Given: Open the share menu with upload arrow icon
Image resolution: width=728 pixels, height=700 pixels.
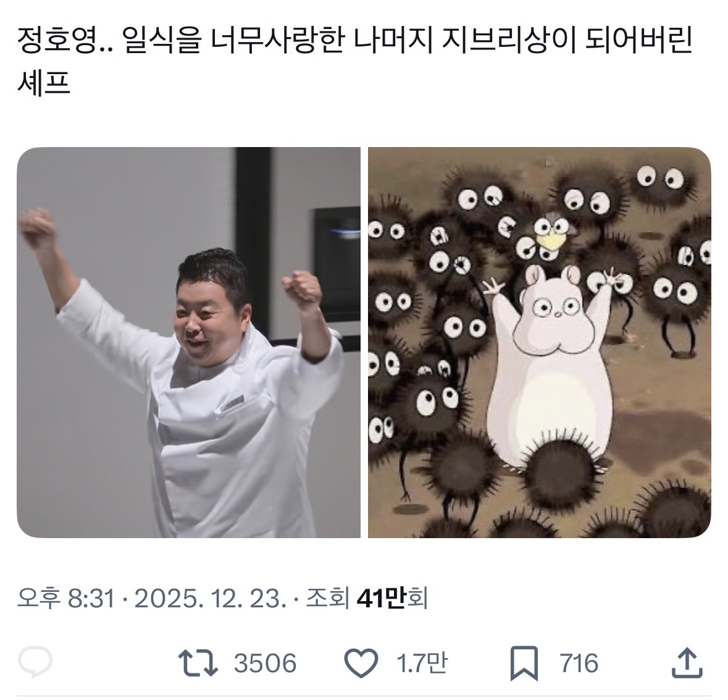Looking at the screenshot, I should point(688,662).
